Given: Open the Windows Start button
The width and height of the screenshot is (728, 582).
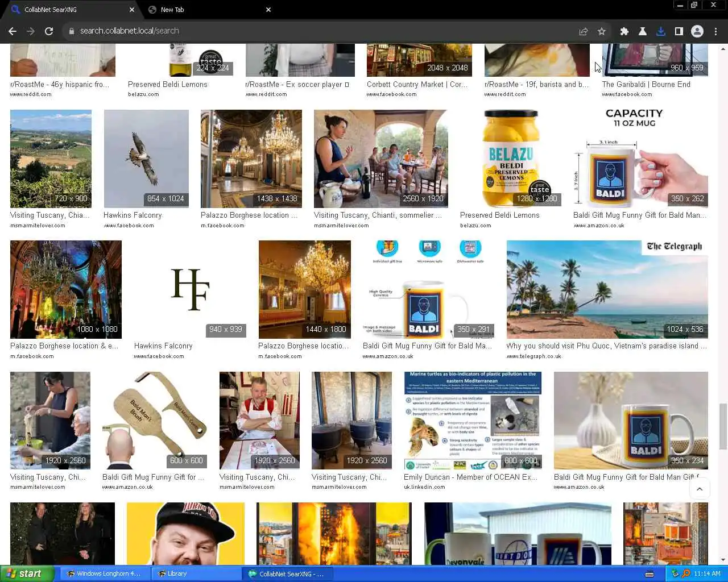Looking at the screenshot, I should [x=27, y=573].
